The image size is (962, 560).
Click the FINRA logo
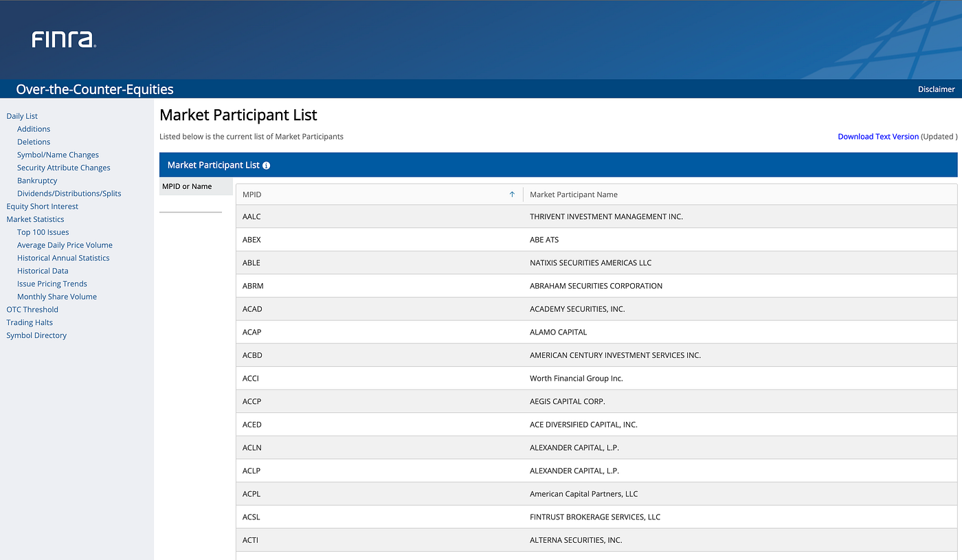point(64,40)
